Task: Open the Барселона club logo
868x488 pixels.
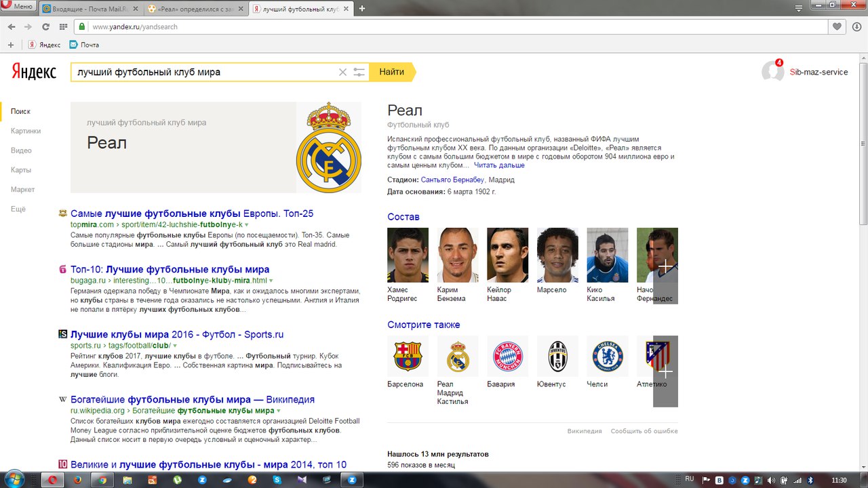Action: (x=408, y=356)
